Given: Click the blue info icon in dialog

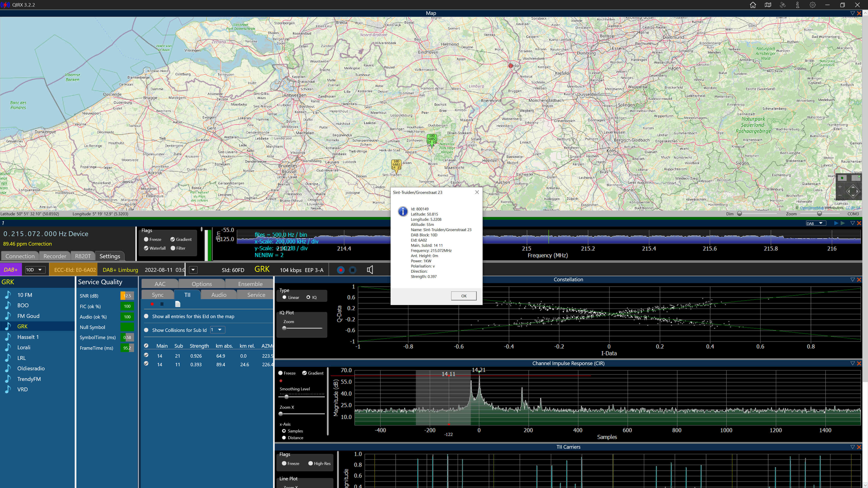Looking at the screenshot, I should [x=403, y=211].
